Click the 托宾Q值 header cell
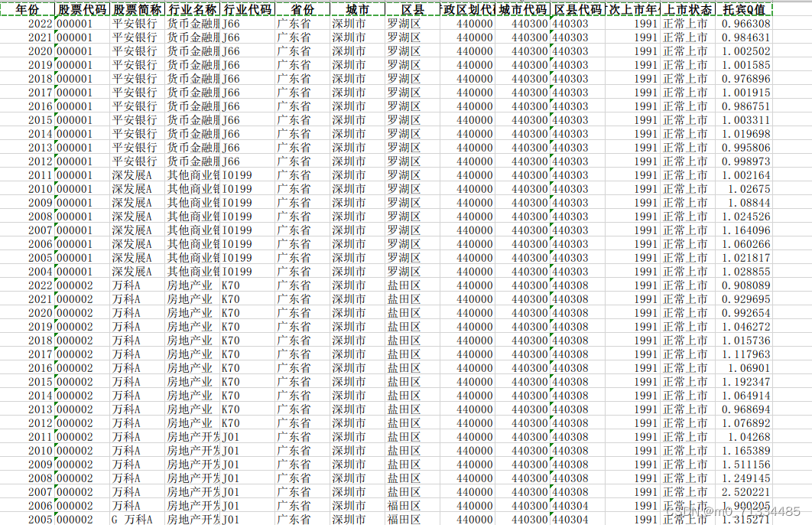812x525 pixels. click(x=744, y=9)
